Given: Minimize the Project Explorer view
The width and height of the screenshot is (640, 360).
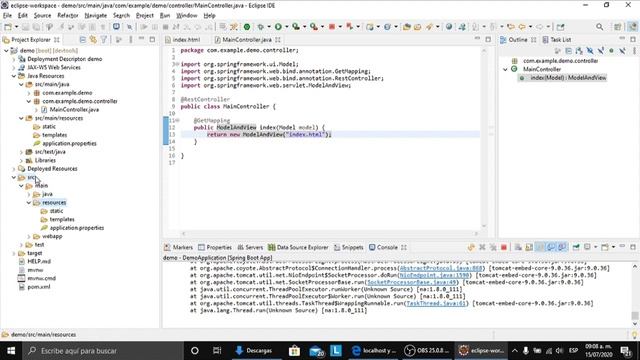Looking at the screenshot, I should tap(142, 39).
